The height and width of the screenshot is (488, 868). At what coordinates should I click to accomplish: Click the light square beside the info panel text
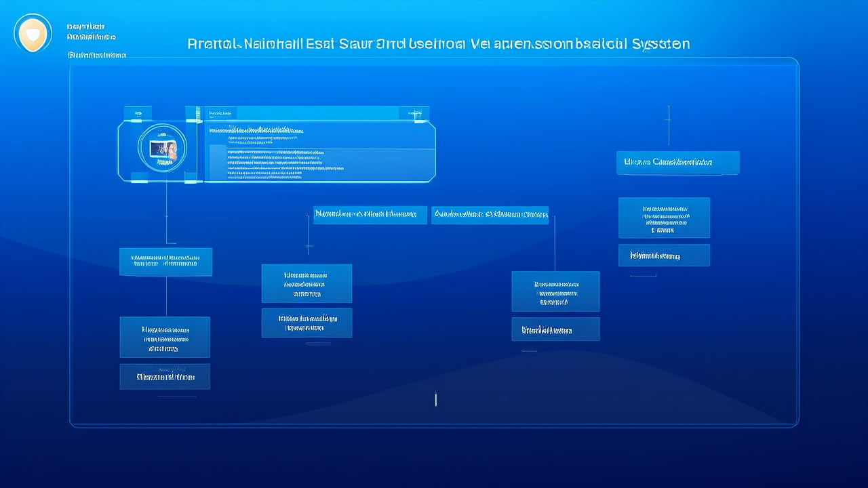click(x=217, y=163)
